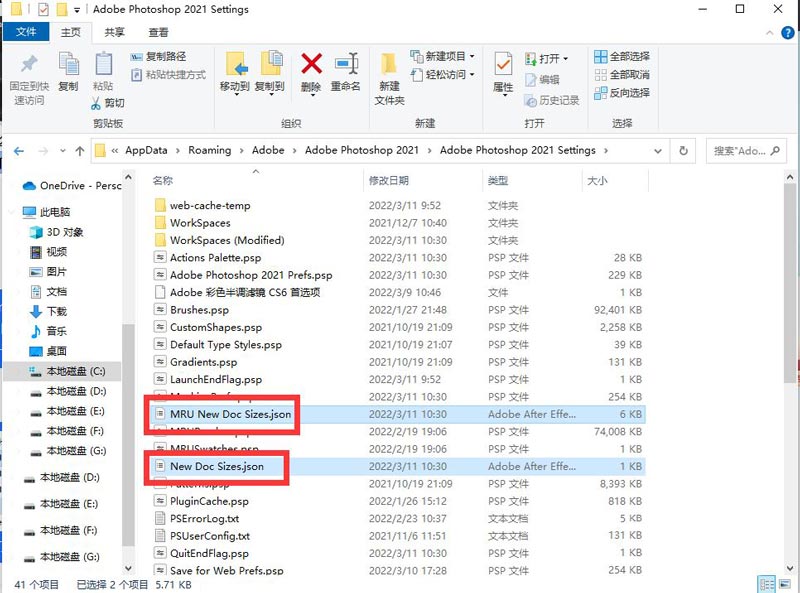Click the refresh button
Screen dimensions: 800x593
684,151
